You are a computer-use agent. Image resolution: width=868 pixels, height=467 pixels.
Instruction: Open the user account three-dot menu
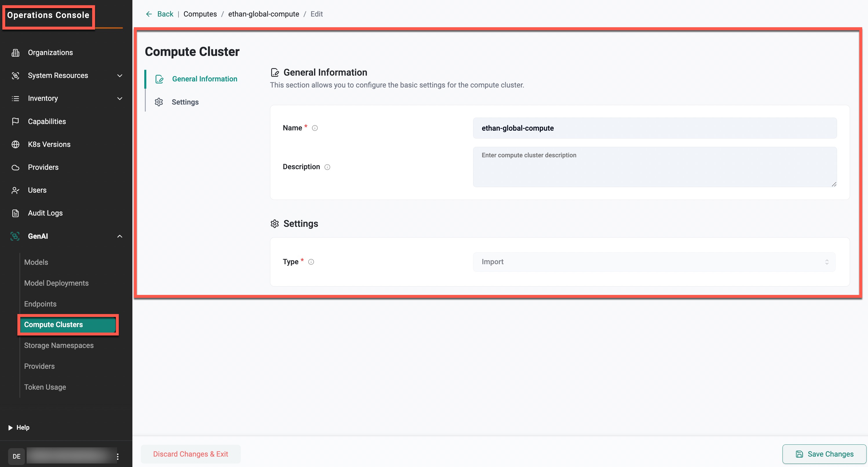coord(118,457)
